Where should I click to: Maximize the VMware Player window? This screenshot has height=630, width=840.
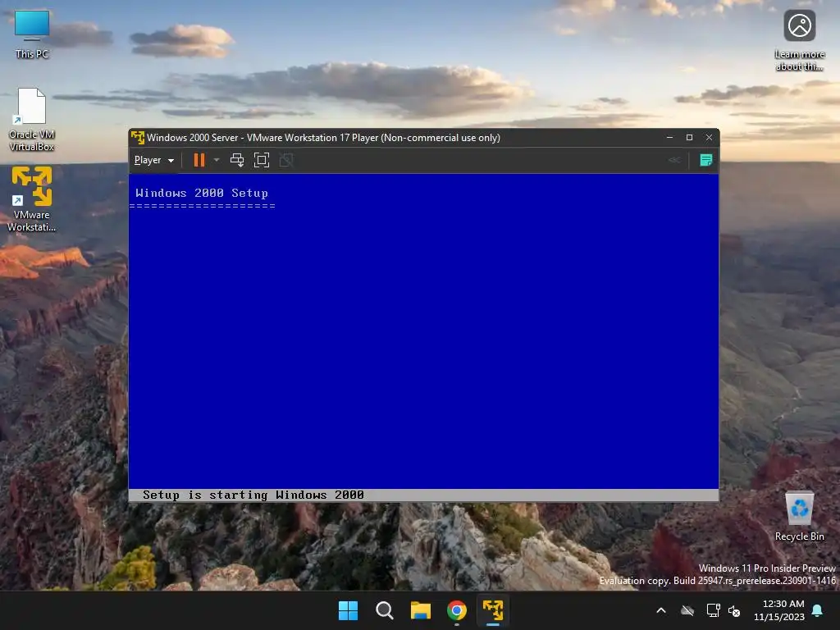coord(689,138)
